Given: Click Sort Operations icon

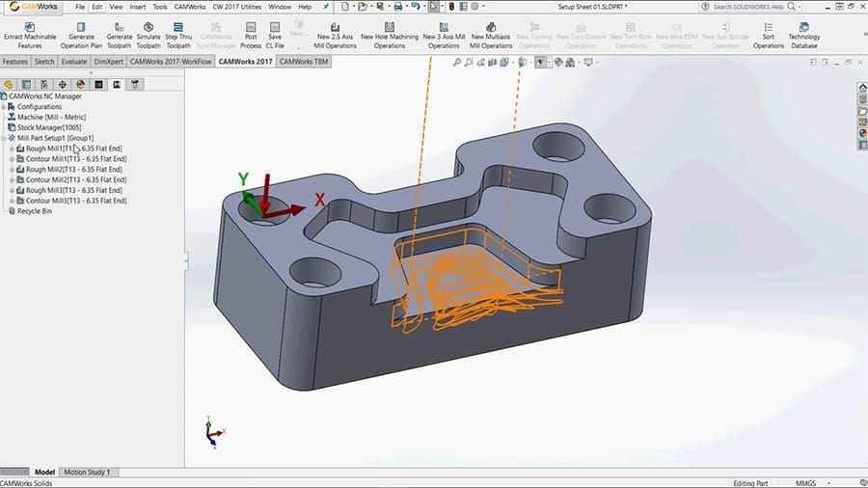Looking at the screenshot, I should point(769,27).
